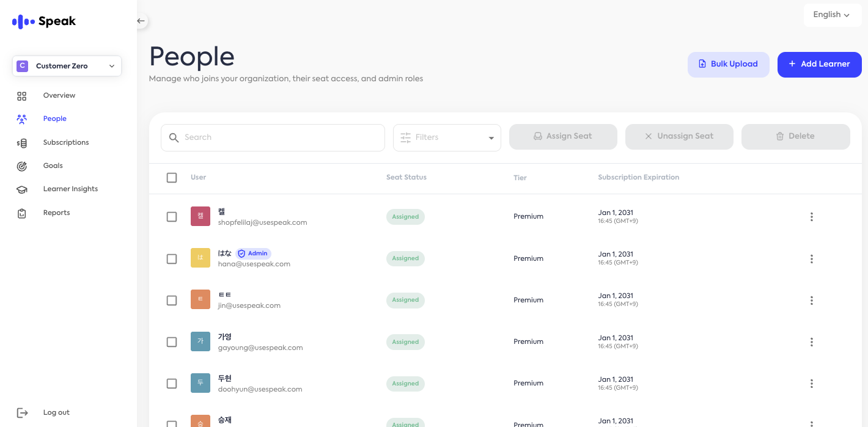Click the magnifier icon in the search box

pyautogui.click(x=174, y=137)
